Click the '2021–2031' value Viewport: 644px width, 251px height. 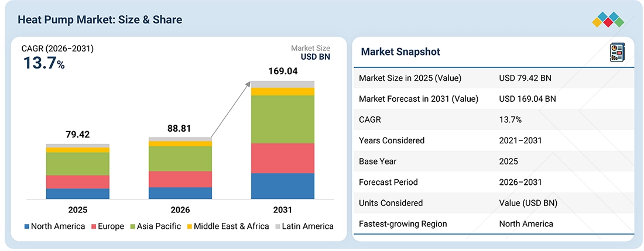pos(521,140)
